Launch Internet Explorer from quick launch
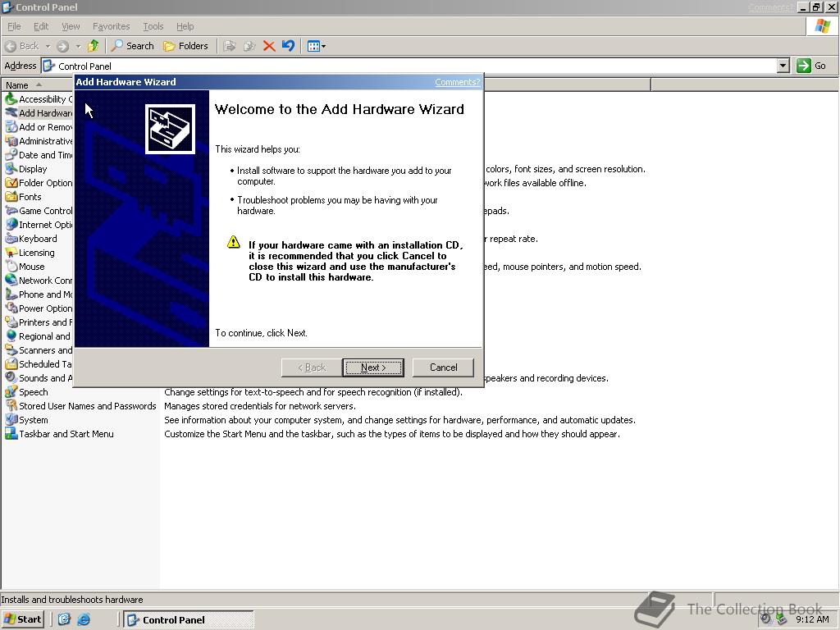Image resolution: width=840 pixels, height=630 pixels. click(84, 619)
